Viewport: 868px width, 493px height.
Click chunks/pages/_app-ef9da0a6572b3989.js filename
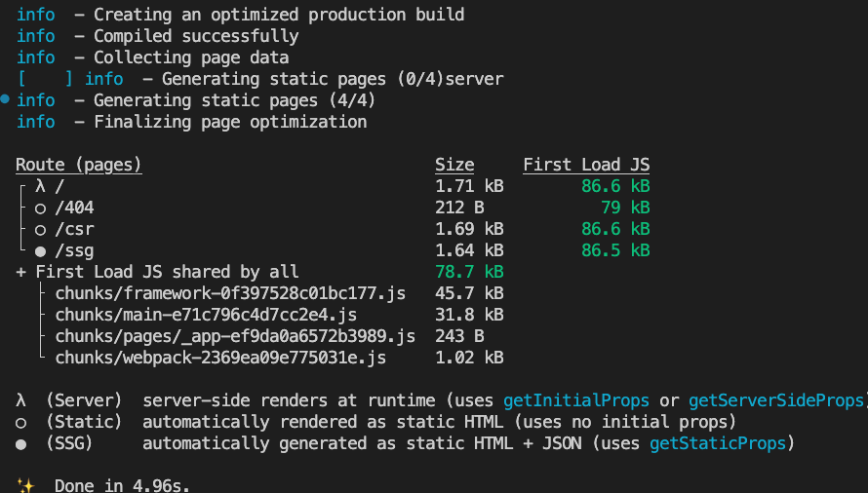(235, 337)
